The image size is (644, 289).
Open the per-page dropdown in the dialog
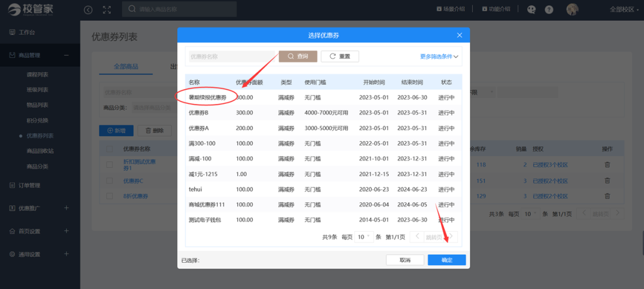click(364, 237)
